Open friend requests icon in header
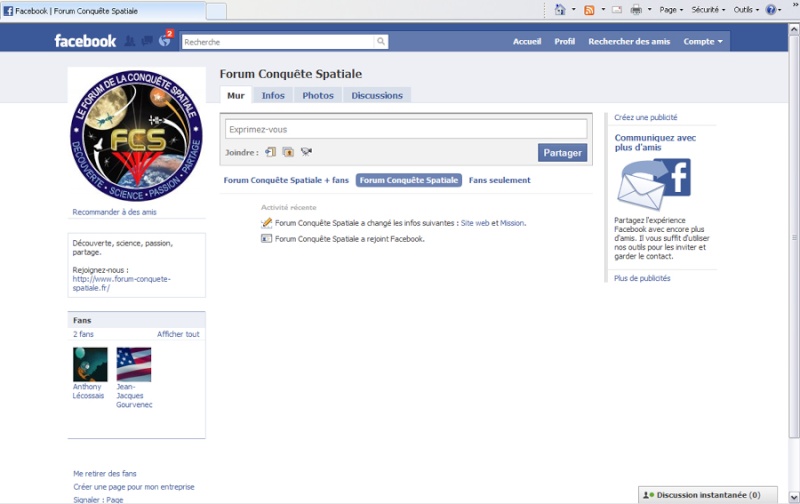This screenshot has height=504, width=800. [130, 41]
